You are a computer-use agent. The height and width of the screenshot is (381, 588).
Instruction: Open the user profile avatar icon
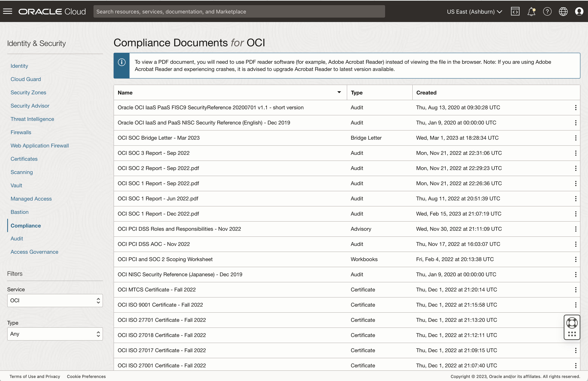[579, 11]
